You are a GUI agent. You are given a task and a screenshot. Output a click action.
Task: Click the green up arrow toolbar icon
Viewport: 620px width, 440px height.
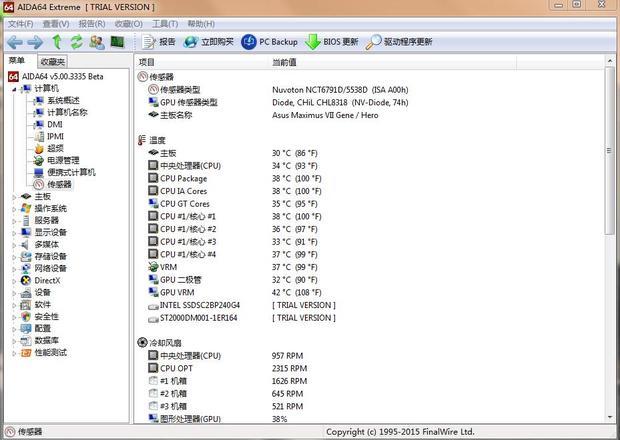[57, 42]
